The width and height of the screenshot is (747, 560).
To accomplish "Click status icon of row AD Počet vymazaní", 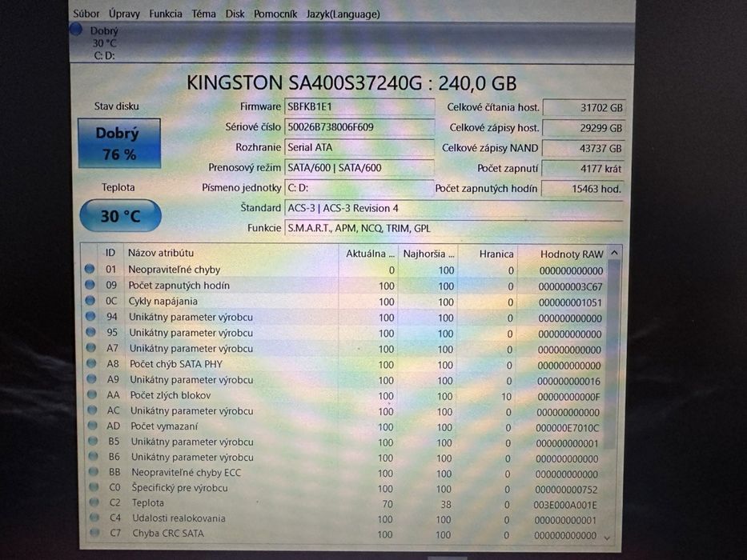I will [x=92, y=426].
